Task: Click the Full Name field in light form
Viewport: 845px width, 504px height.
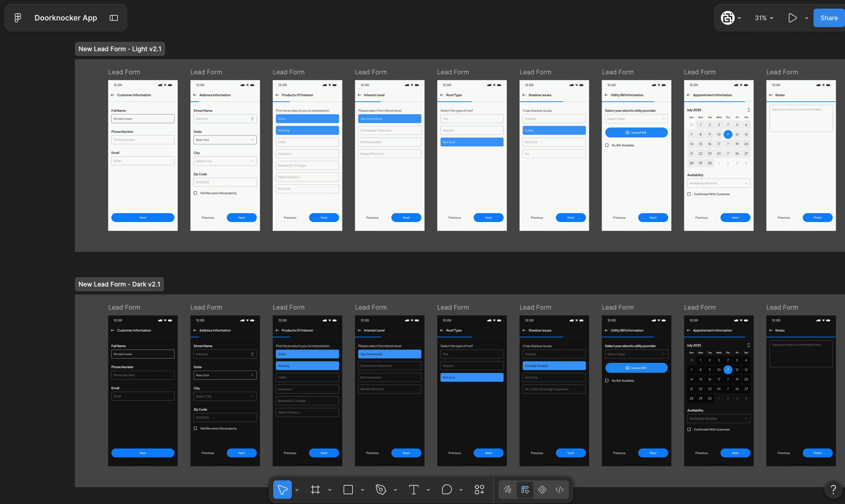Action: 143,119
